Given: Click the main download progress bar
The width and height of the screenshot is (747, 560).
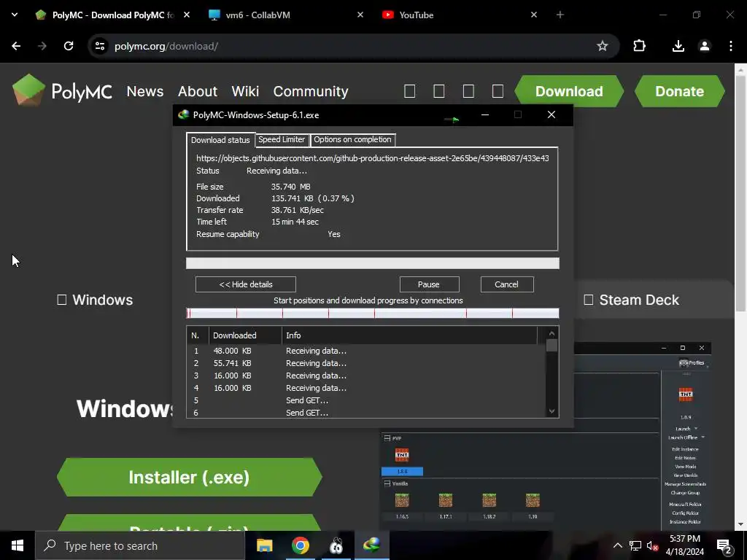Looking at the screenshot, I should pos(372,262).
